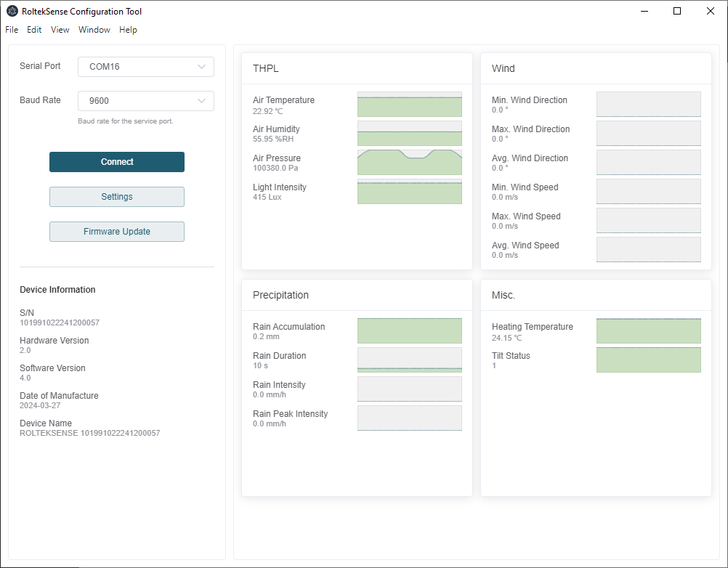Viewport: 728px width, 568px height.
Task: Select the Heating Temperature graph
Action: [649, 331]
